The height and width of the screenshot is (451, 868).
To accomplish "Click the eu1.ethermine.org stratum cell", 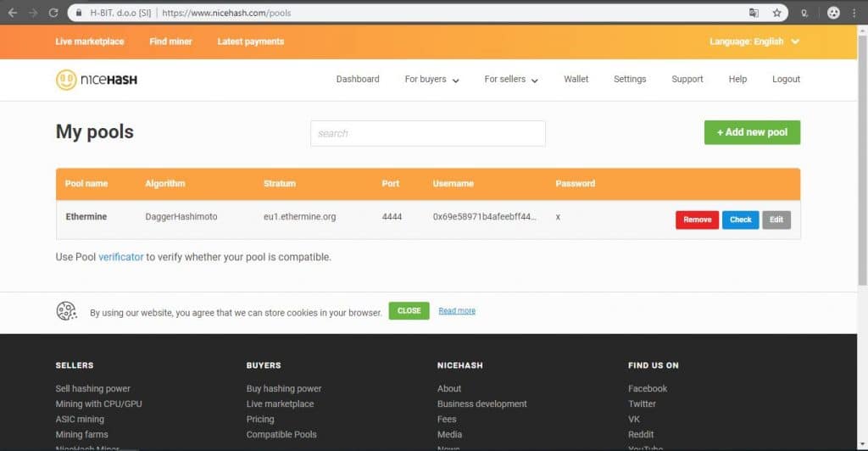I will (299, 217).
